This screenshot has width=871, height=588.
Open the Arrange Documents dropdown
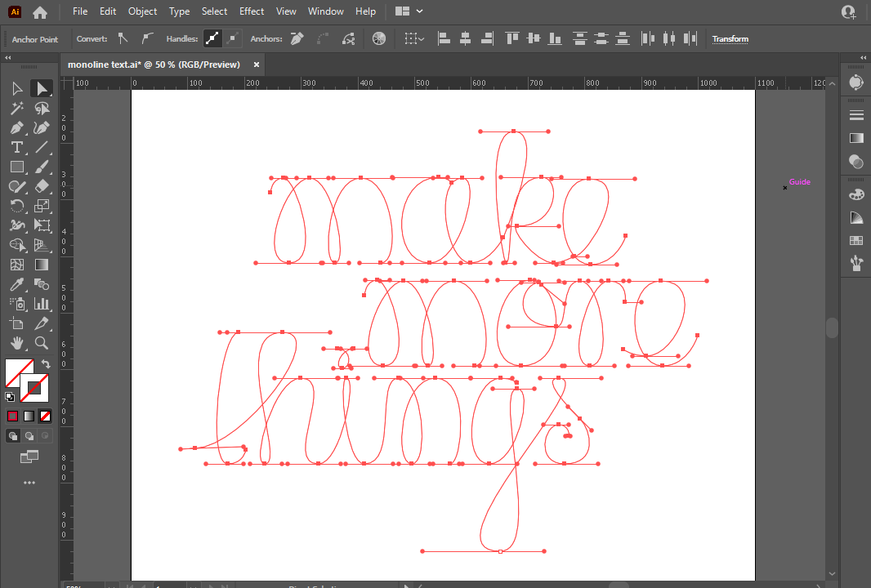coord(409,11)
